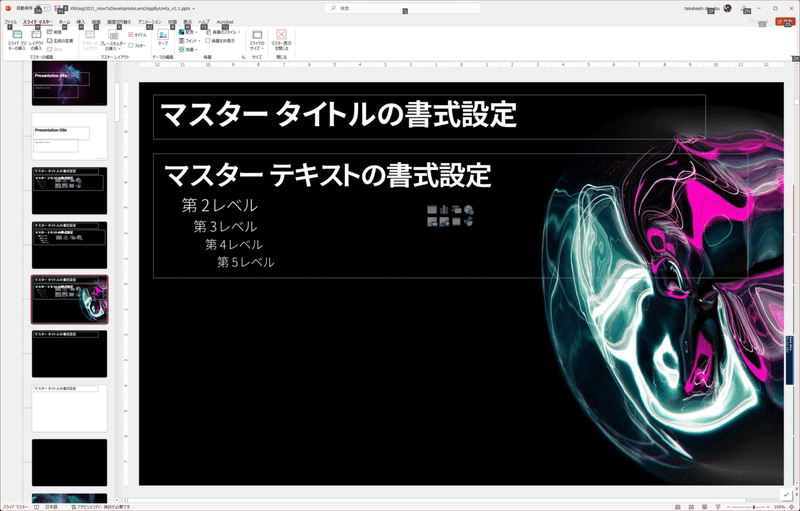Switch to the Home (ホーム) tab
Image resolution: width=800 pixels, height=511 pixels.
64,22
